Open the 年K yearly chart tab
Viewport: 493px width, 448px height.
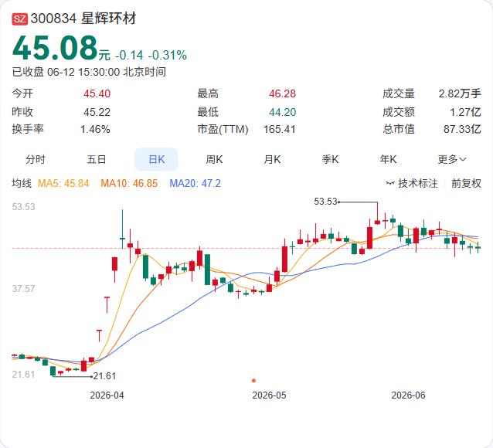click(389, 159)
